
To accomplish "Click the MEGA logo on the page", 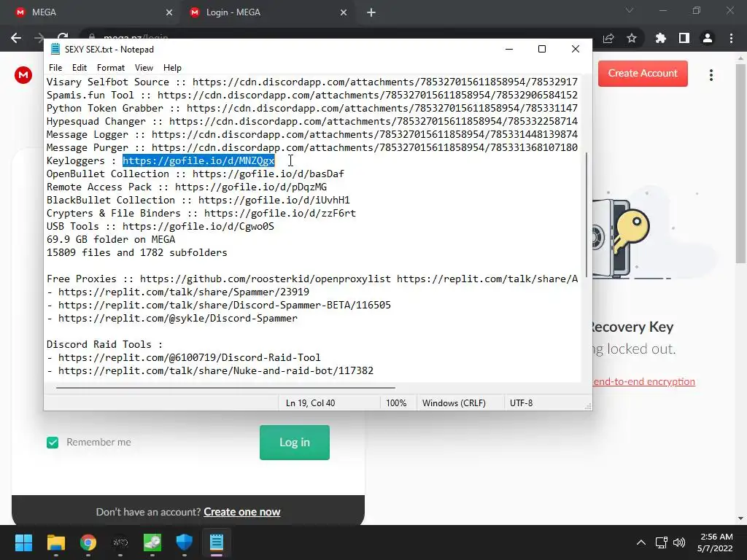I will 23,75.
